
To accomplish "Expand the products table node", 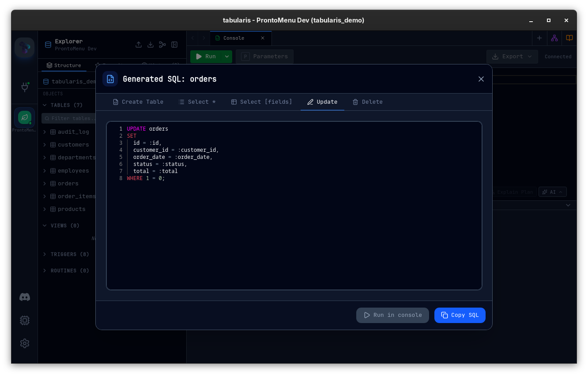I will point(45,209).
